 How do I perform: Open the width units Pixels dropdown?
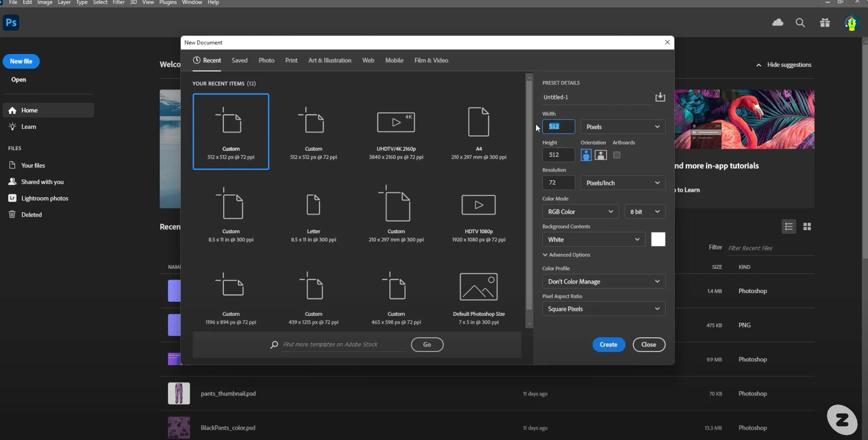(623, 127)
